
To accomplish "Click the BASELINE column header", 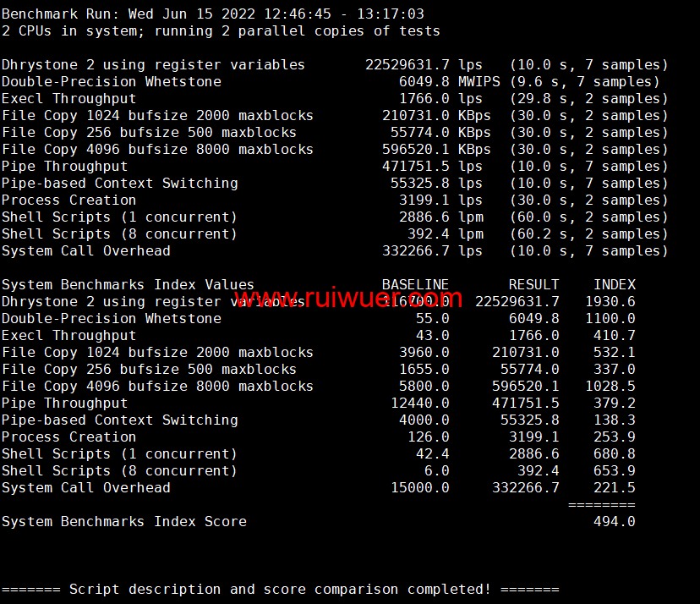I will [x=415, y=285].
